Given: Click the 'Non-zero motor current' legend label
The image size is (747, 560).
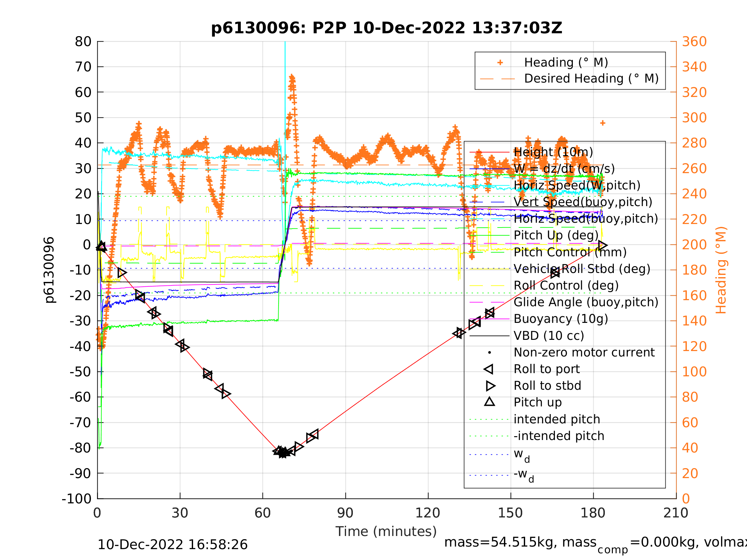Looking at the screenshot, I should (x=584, y=352).
